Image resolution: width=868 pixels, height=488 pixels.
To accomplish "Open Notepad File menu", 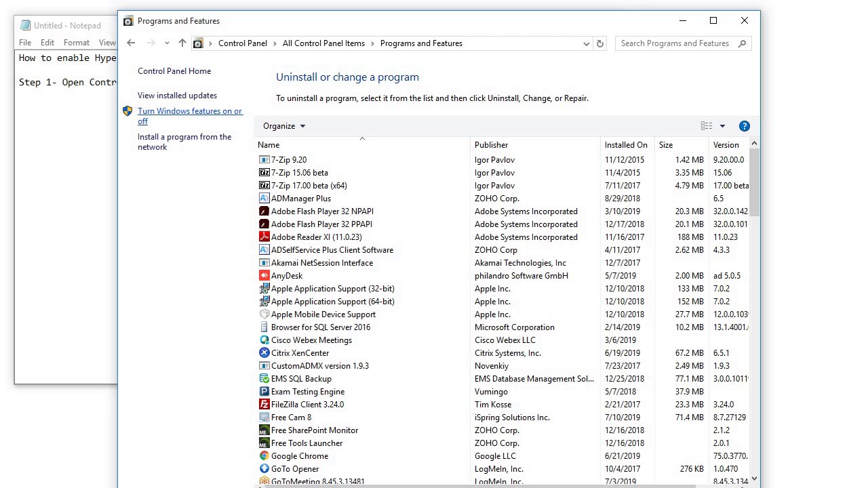I will tap(25, 43).
